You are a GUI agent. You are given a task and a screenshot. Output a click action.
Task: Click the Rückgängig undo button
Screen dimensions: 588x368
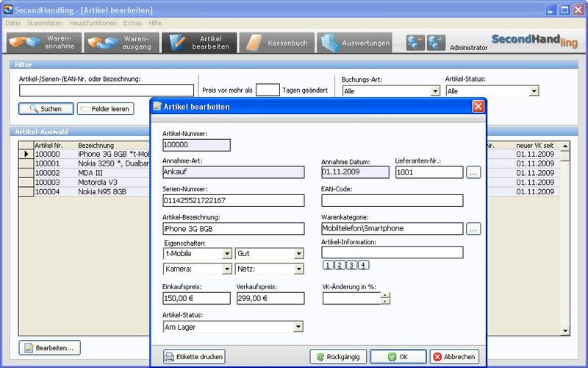[338, 356]
